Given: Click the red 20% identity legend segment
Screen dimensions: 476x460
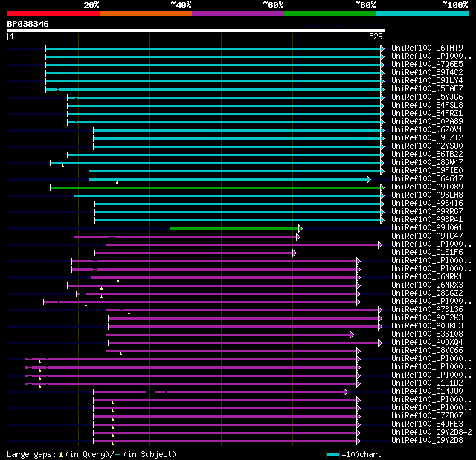Looking at the screenshot, I should click(54, 13).
